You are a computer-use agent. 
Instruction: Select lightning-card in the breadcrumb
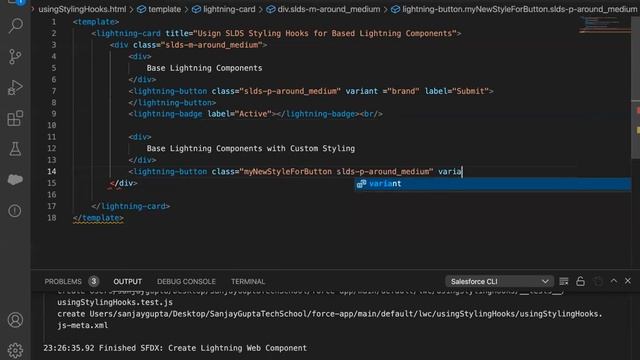(x=224, y=9)
